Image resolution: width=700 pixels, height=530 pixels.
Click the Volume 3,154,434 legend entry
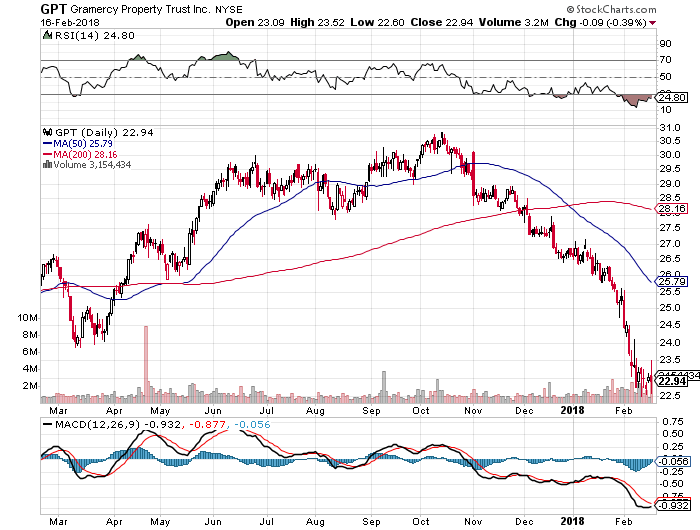click(x=92, y=165)
